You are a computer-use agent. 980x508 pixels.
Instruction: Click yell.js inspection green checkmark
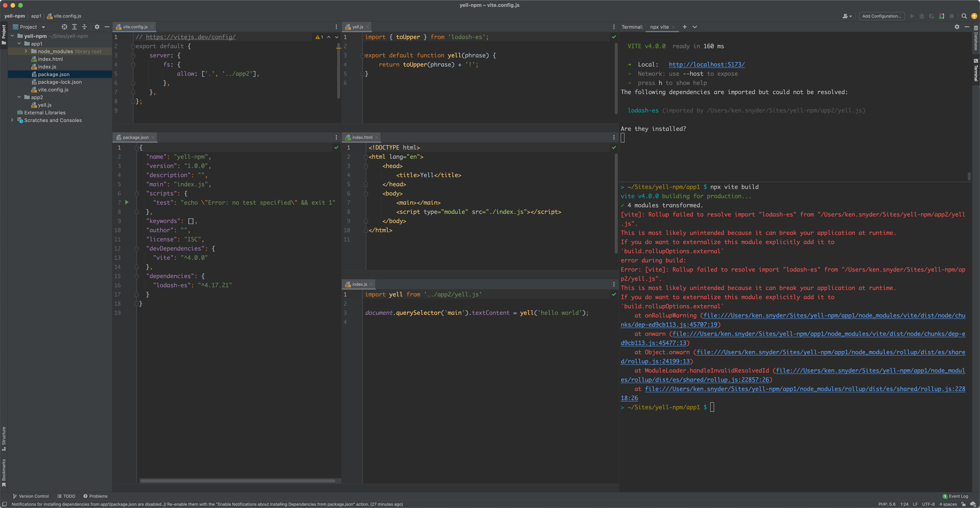(x=614, y=37)
